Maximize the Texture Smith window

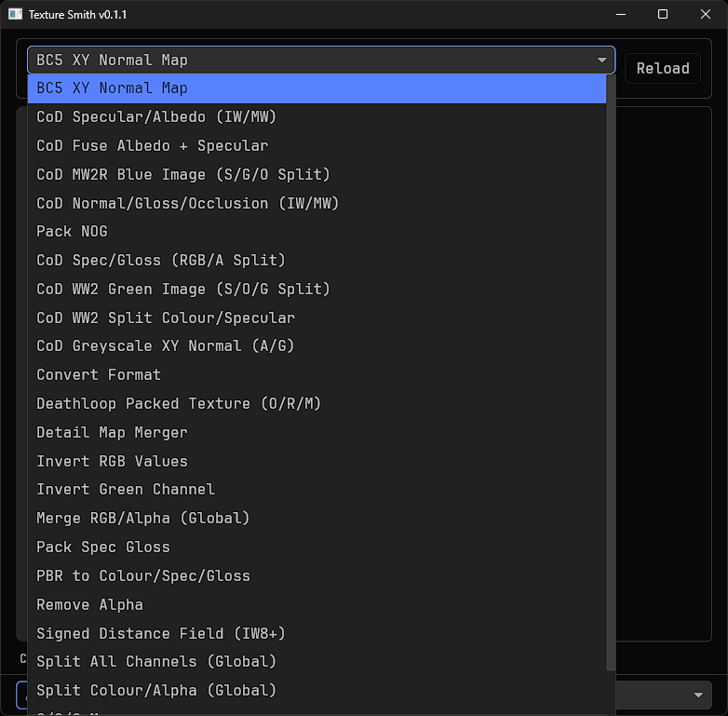pos(663,14)
